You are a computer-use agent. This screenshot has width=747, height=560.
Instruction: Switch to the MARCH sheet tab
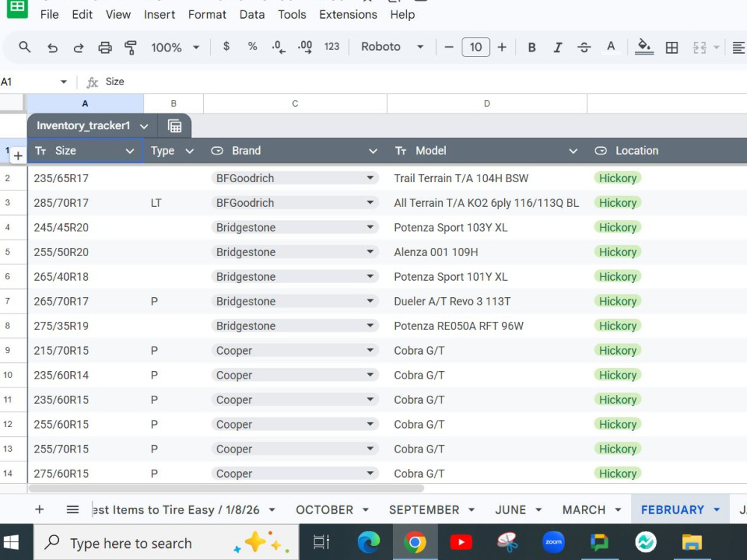583,509
